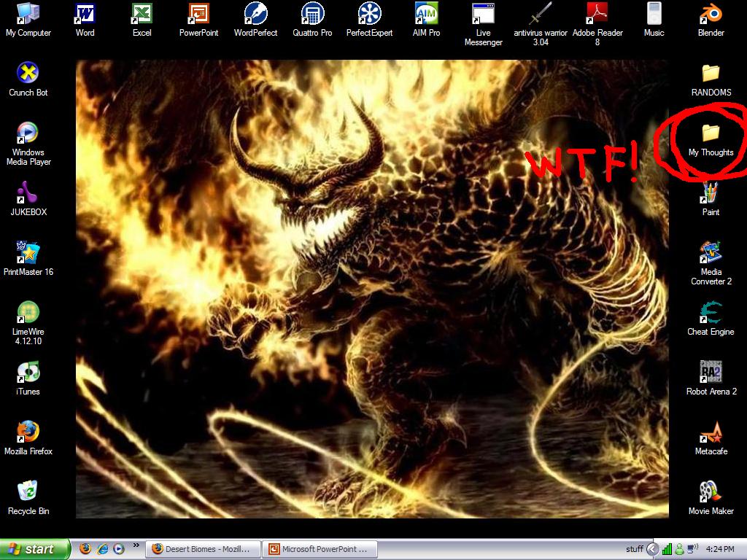Launch Cheat Engine from the desktop
Screen dimensions: 747x560
[x=711, y=314]
